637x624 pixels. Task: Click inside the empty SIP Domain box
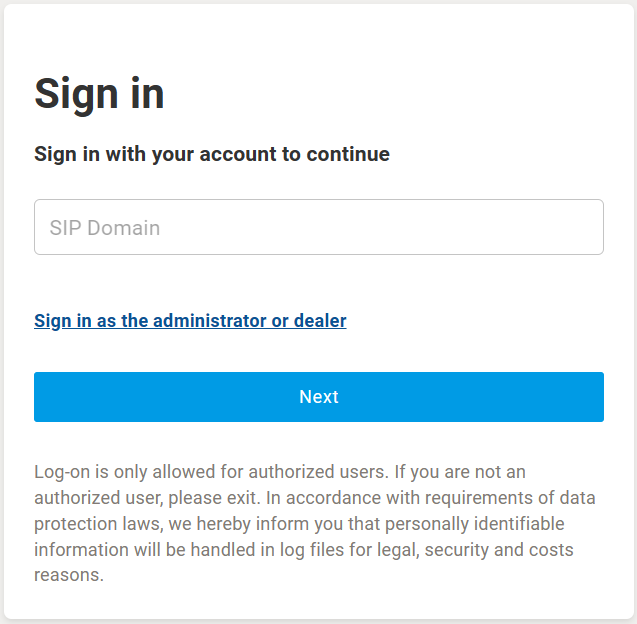pos(318,227)
